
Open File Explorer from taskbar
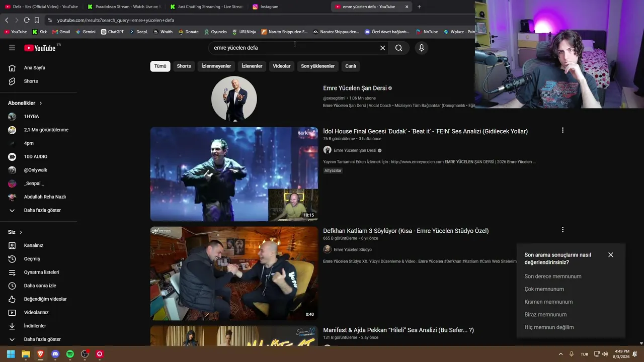click(26, 354)
